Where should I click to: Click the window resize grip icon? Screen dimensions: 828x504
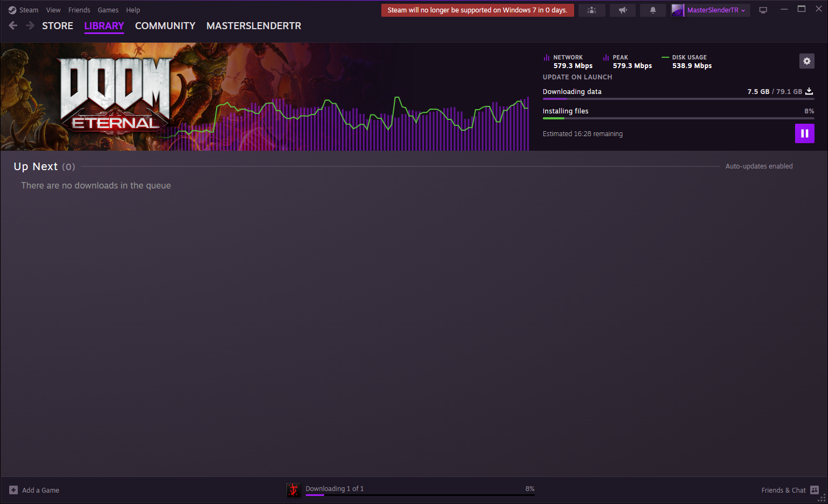point(822,498)
